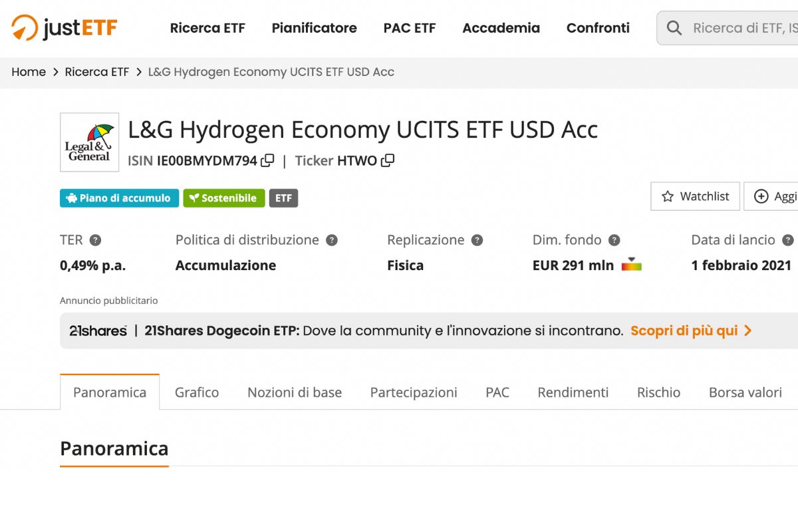Copy the ISIN IE00BMYDM794 using the copy icon
The height and width of the screenshot is (532, 798).
click(268, 160)
